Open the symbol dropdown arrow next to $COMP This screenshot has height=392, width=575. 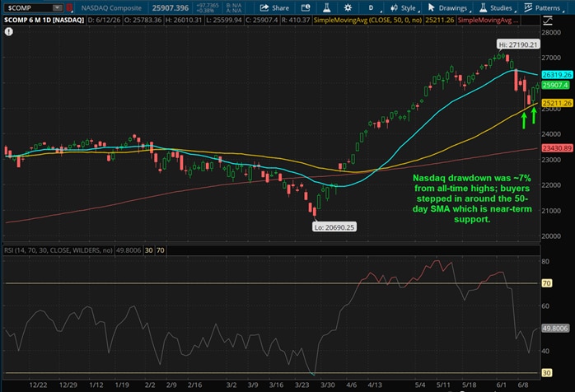pos(57,7)
